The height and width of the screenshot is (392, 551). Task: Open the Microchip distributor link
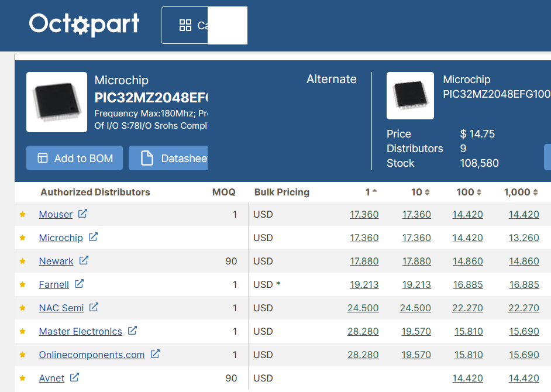pos(61,238)
